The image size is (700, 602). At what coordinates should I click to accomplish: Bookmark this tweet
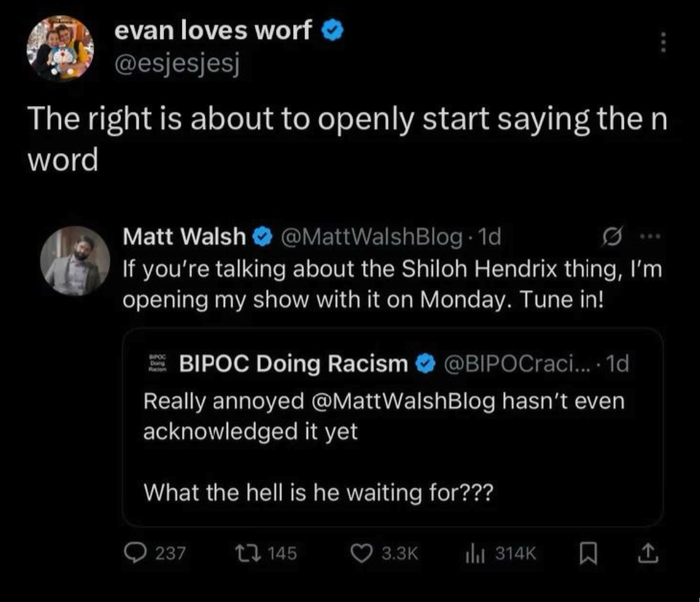click(588, 554)
